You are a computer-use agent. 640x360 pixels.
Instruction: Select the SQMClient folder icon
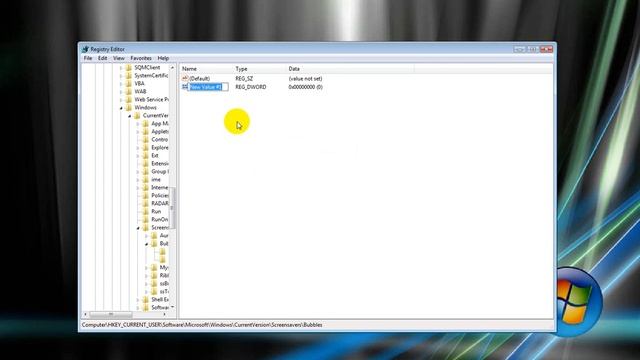pos(129,67)
